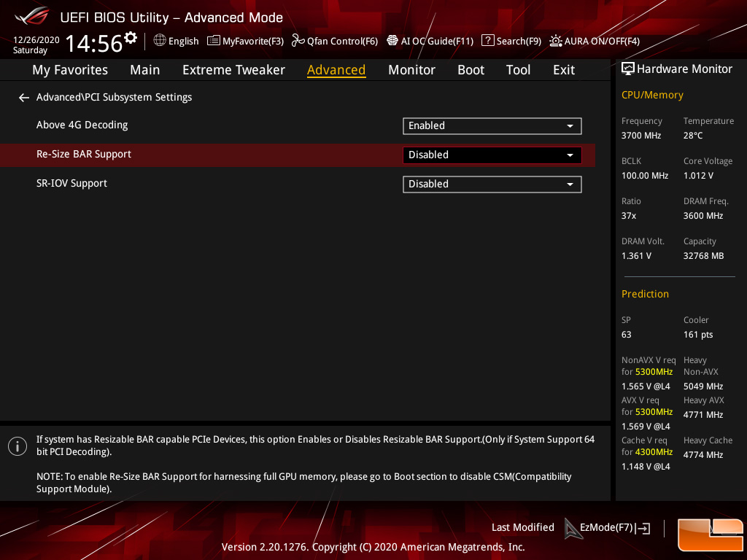Switch to My Favorites tab
The width and height of the screenshot is (747, 560).
coord(70,70)
